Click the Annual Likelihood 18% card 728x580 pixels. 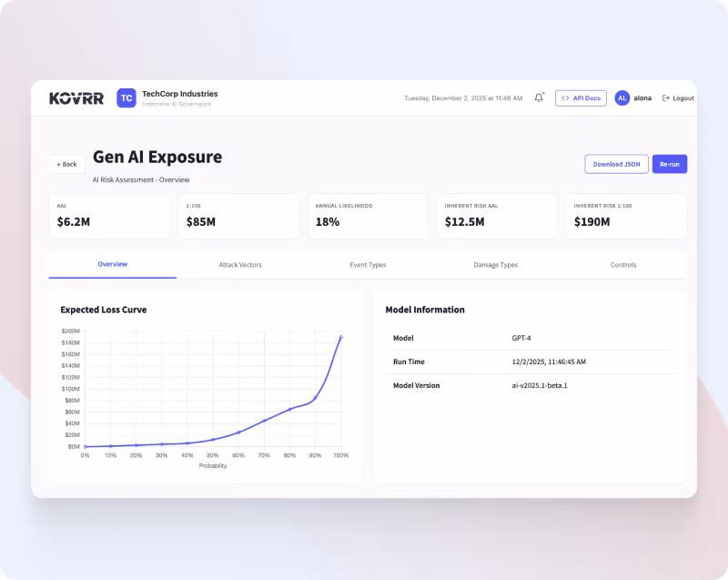[x=368, y=217]
